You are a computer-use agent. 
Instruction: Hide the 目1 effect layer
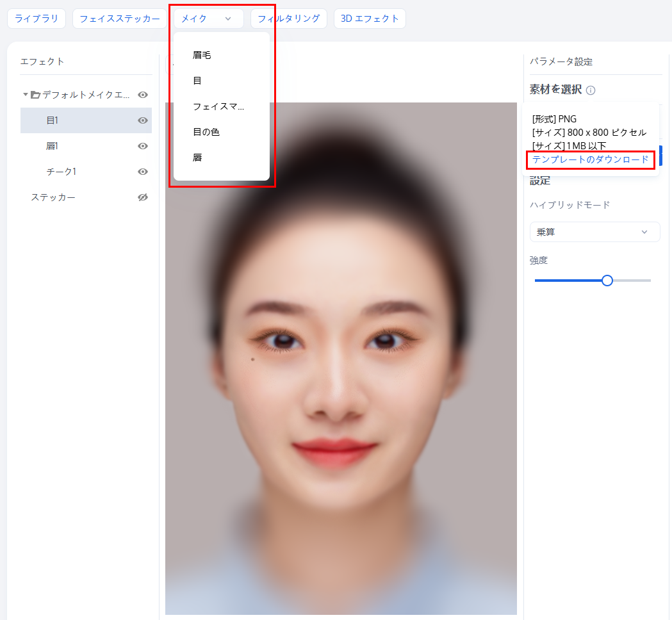click(143, 120)
